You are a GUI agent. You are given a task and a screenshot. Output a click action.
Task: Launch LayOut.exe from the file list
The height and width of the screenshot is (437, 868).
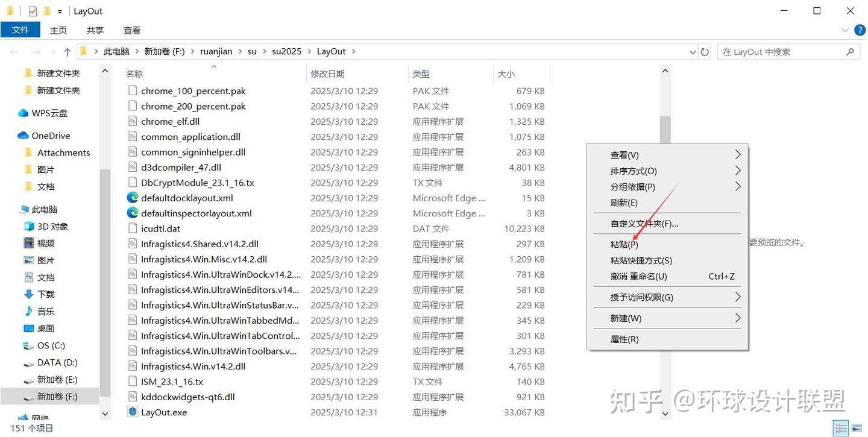pyautogui.click(x=163, y=412)
